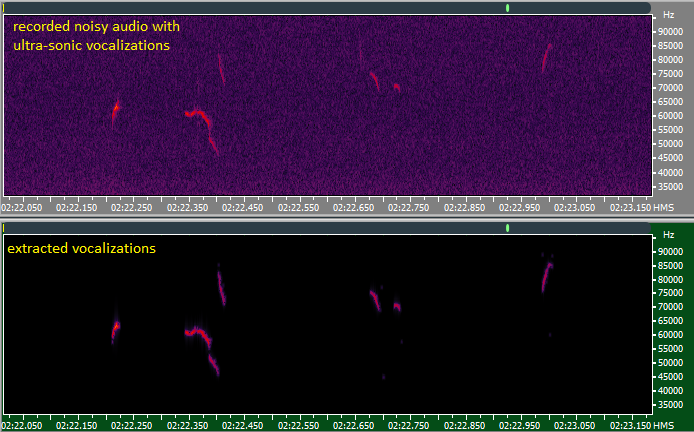The height and width of the screenshot is (432, 694).
Task: Click the upper panel's navigation scrollbar
Action: [328, 7]
